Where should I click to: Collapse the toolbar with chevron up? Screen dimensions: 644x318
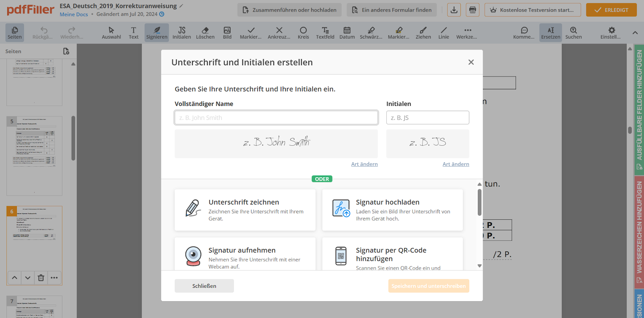point(635,33)
